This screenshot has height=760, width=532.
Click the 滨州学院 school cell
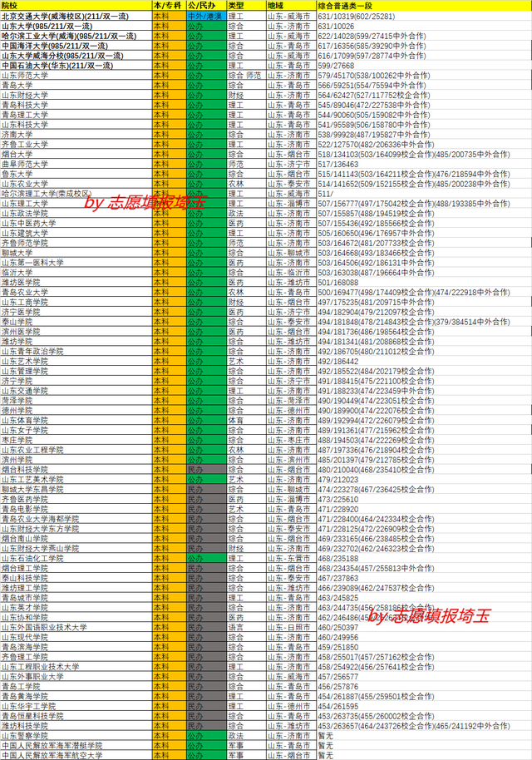pos(76,460)
